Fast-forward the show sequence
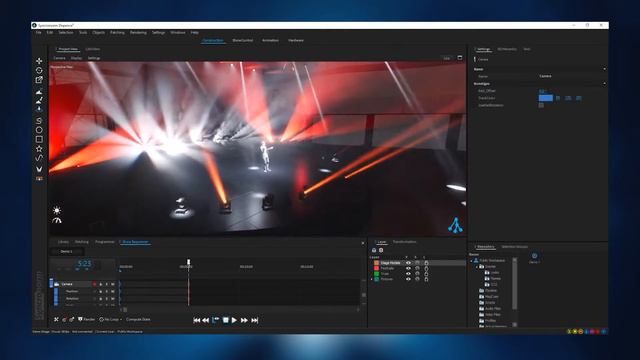 click(244, 320)
